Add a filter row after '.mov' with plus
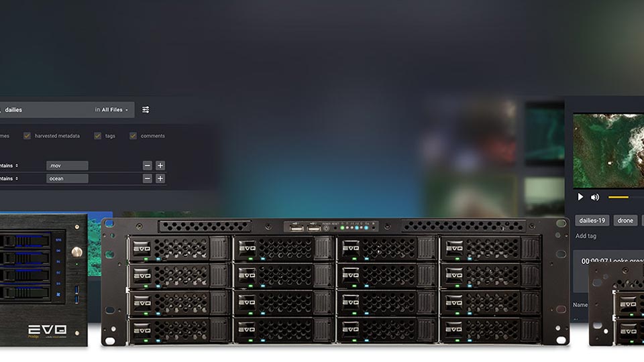Image resolution: width=644 pixels, height=362 pixels. [x=160, y=166]
